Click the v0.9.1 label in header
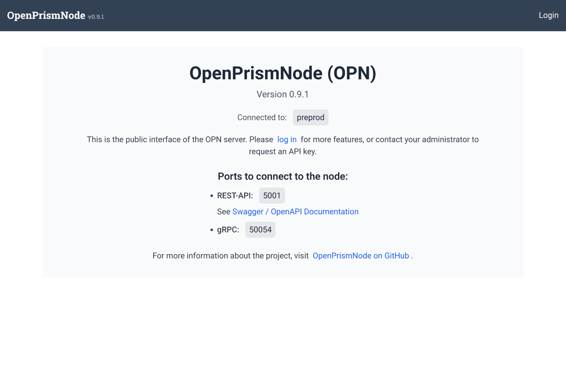The image size is (566, 392). tap(96, 17)
